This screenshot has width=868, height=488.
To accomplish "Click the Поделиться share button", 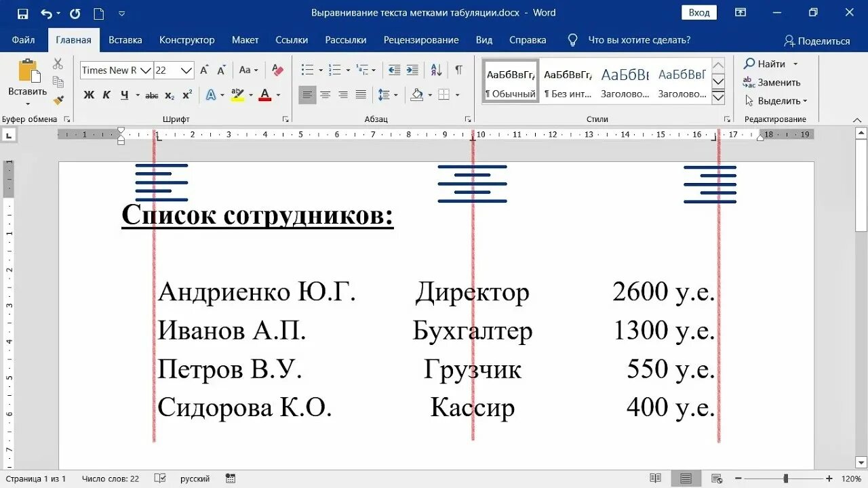I will [816, 41].
